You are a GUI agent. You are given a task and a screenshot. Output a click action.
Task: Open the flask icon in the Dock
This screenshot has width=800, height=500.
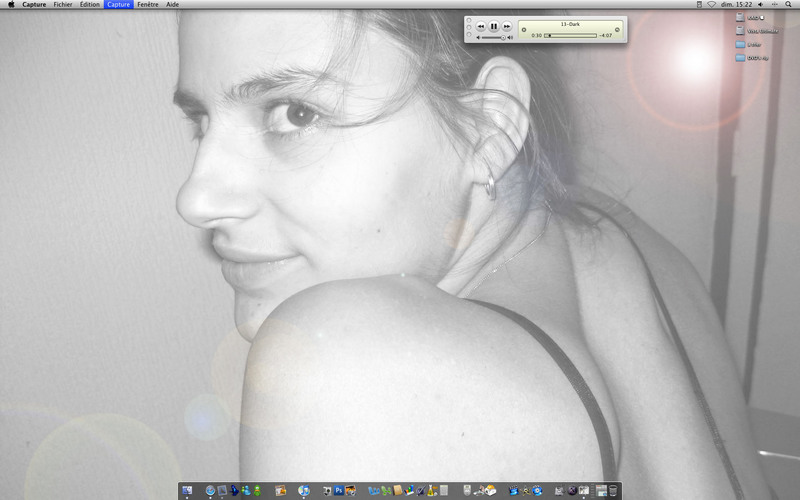[x=431, y=491]
